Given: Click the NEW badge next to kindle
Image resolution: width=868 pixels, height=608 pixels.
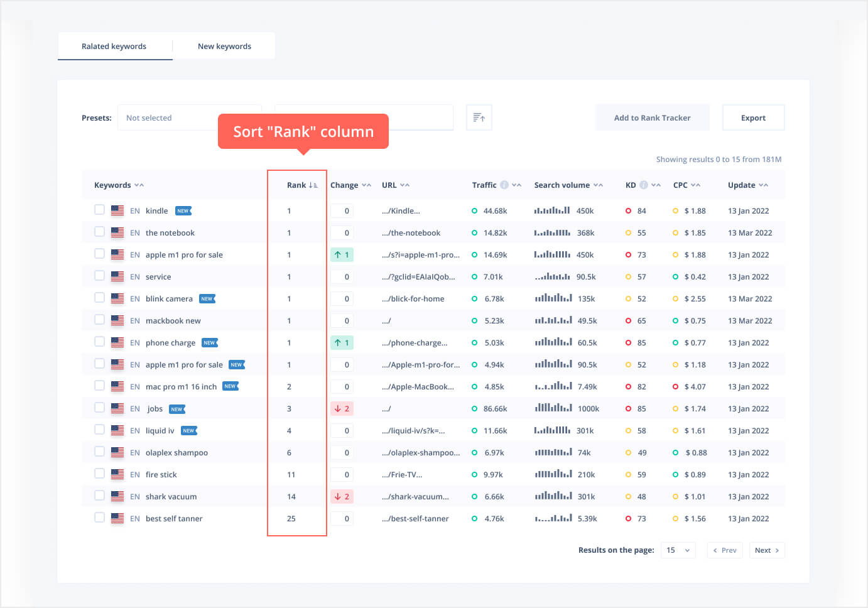Looking at the screenshot, I should (183, 211).
